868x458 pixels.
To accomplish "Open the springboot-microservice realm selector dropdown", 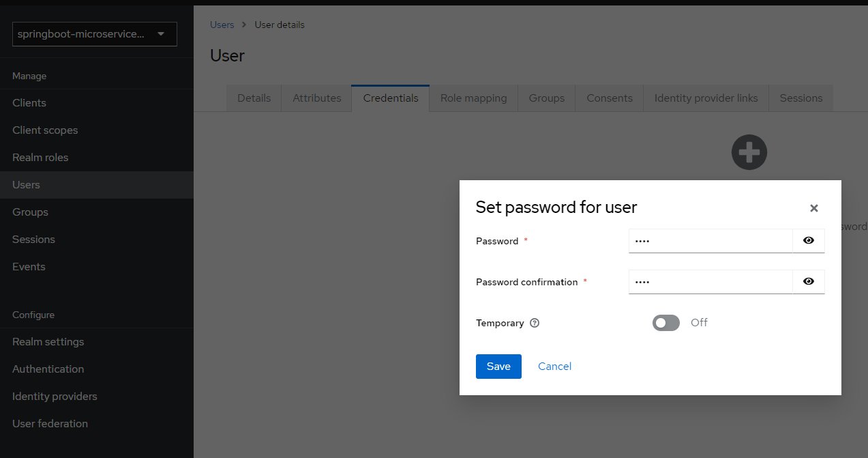I will tap(95, 34).
